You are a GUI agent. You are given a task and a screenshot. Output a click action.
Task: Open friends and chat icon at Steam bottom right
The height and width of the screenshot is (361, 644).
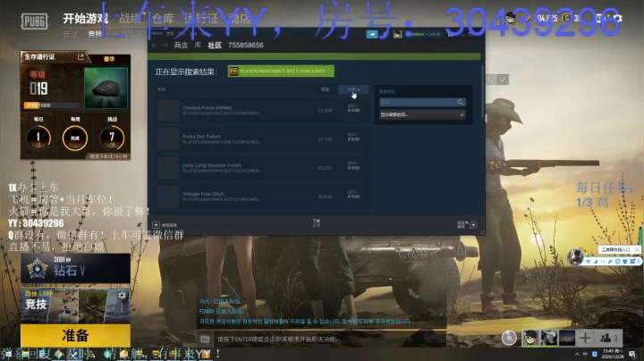tap(473, 225)
